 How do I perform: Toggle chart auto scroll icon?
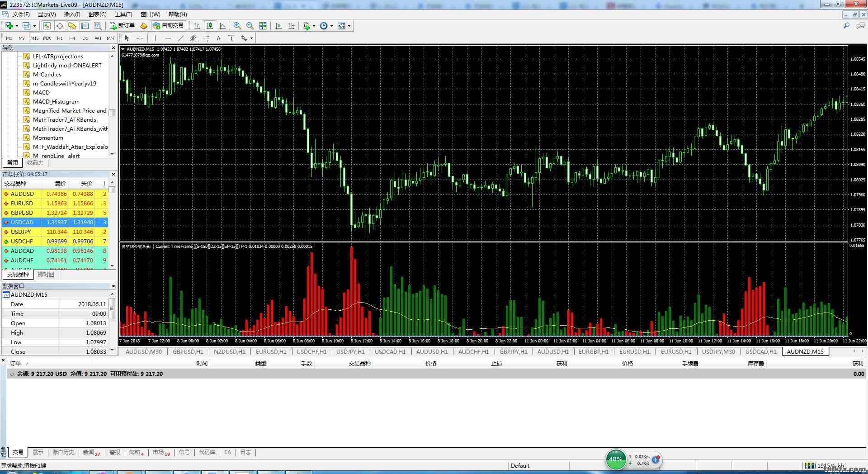(x=278, y=26)
